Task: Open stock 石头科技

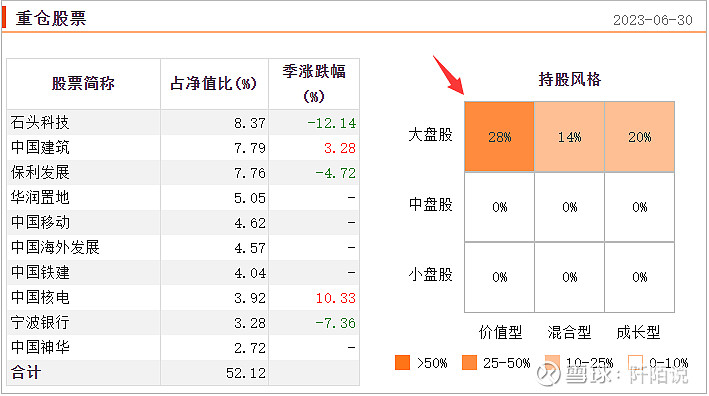Action: (x=40, y=123)
